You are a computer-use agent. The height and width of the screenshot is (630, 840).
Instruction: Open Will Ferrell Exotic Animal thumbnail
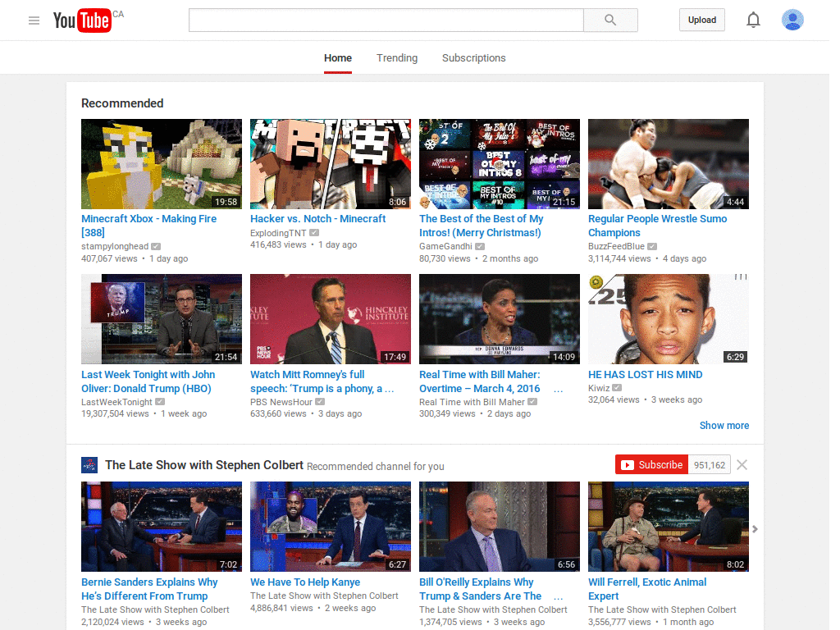coord(669,527)
